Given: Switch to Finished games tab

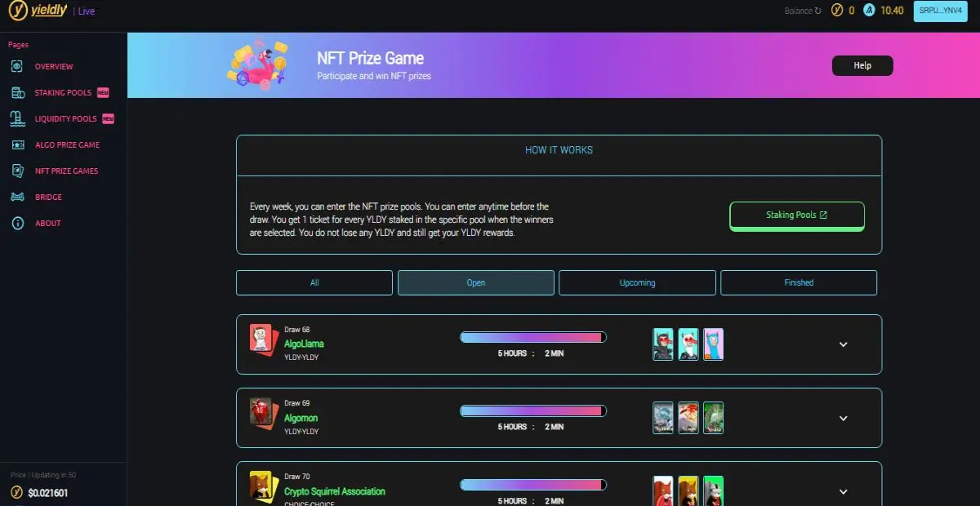Looking at the screenshot, I should tap(799, 282).
